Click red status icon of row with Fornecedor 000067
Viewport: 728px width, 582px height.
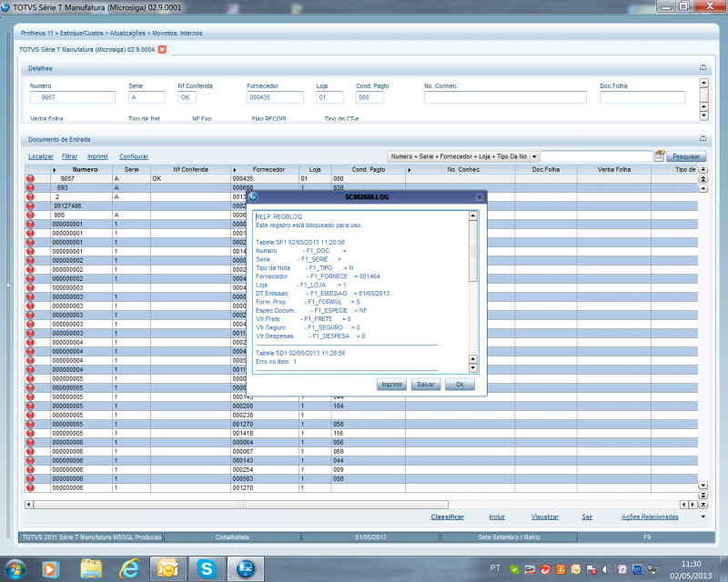click(x=31, y=452)
